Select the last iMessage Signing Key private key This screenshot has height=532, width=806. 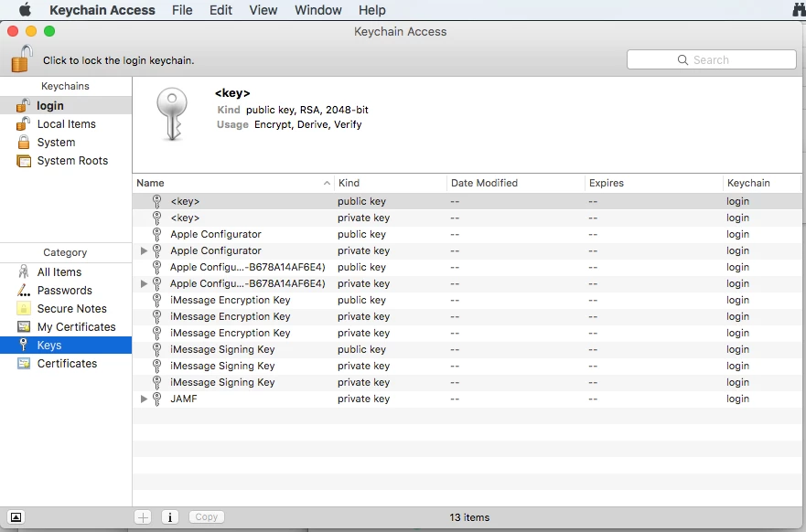pyautogui.click(x=467, y=382)
